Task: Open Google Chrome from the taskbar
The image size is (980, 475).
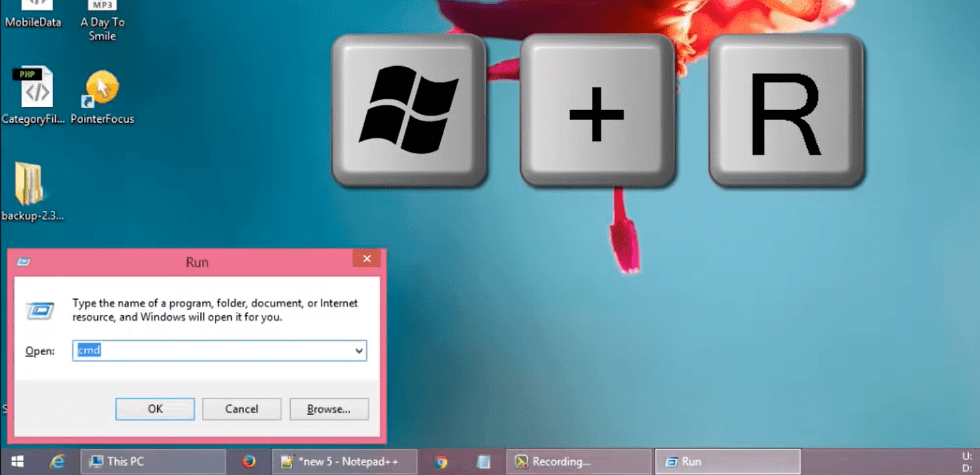Action: pyautogui.click(x=441, y=462)
